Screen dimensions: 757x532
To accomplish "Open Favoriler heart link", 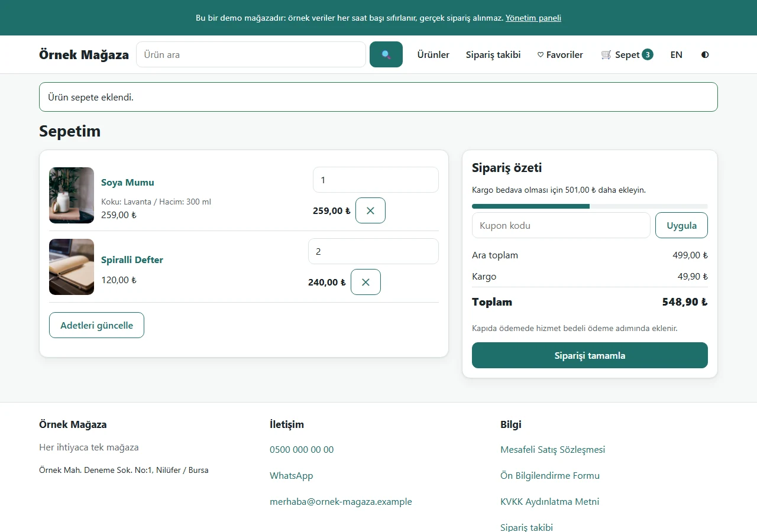I will (x=560, y=54).
